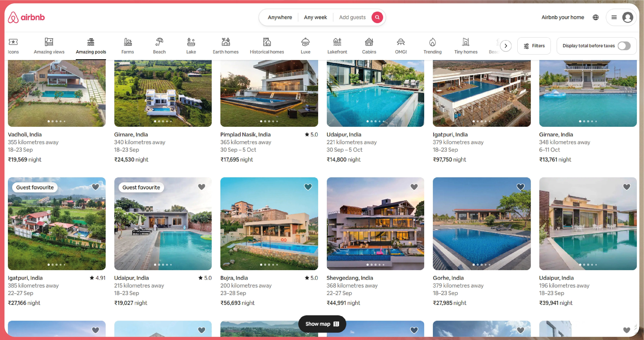This screenshot has height=340, width=644.
Task: Click the ₹13,761 night price
Action: point(555,159)
